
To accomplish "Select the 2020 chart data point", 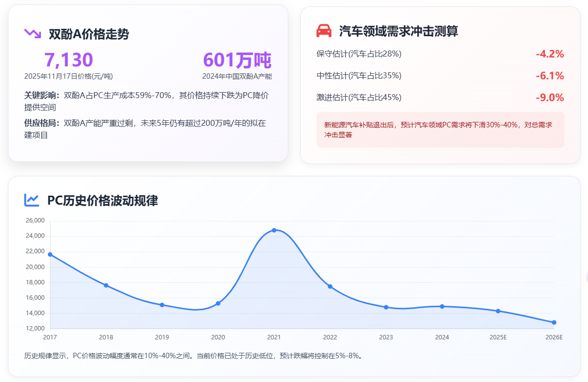I will [218, 303].
